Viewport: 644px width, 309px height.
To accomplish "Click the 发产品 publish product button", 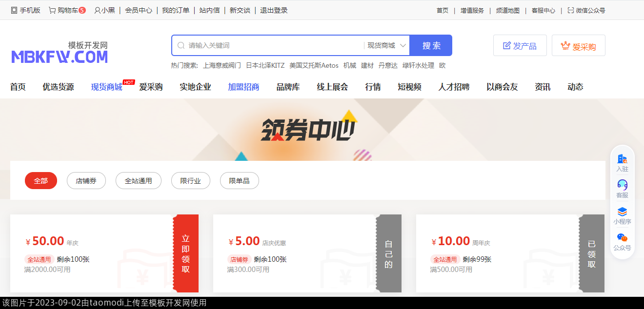I will [x=520, y=46].
